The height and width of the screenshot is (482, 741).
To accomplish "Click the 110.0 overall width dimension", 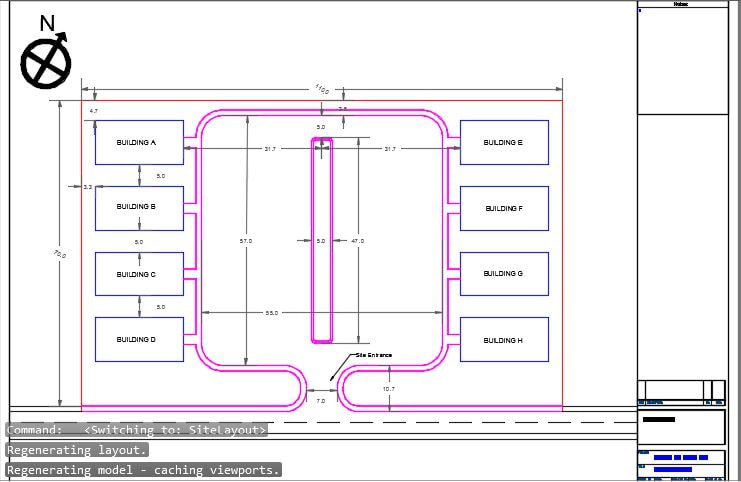I will click(x=322, y=89).
